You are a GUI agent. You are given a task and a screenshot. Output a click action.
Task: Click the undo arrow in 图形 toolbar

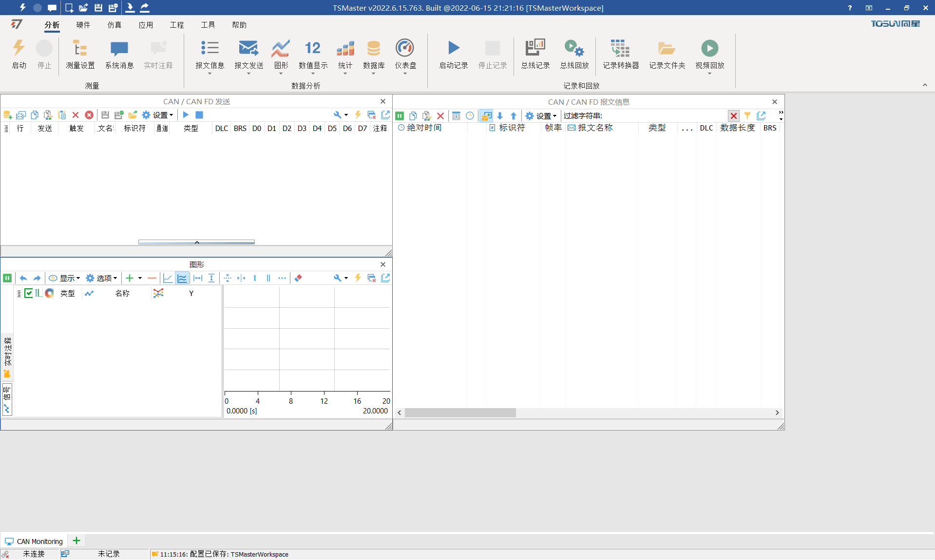(23, 278)
